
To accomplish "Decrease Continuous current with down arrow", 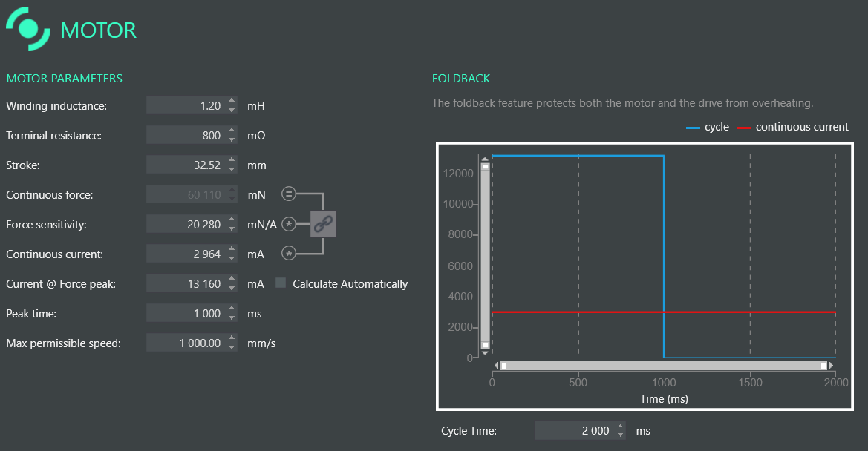I will (232, 259).
